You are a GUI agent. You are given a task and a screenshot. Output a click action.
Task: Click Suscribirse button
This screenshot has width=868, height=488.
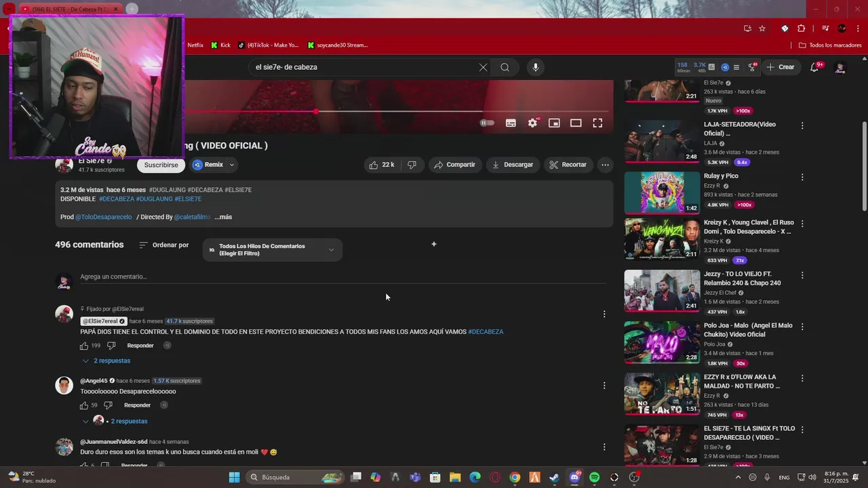click(161, 165)
